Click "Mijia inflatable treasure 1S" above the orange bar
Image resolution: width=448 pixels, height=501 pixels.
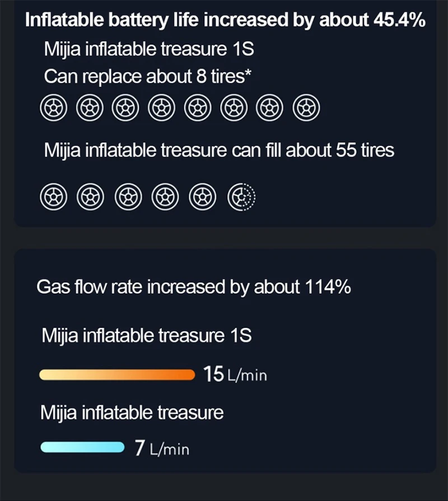click(147, 336)
